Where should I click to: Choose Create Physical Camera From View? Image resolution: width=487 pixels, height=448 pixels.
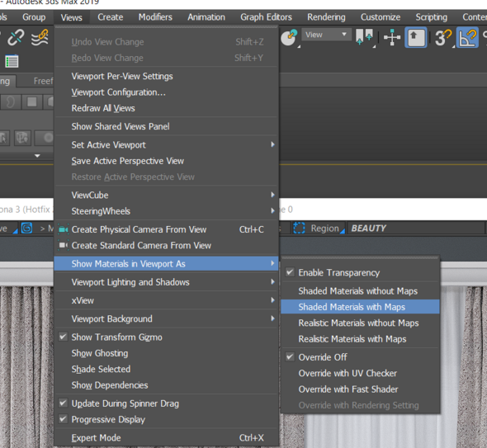point(166,229)
